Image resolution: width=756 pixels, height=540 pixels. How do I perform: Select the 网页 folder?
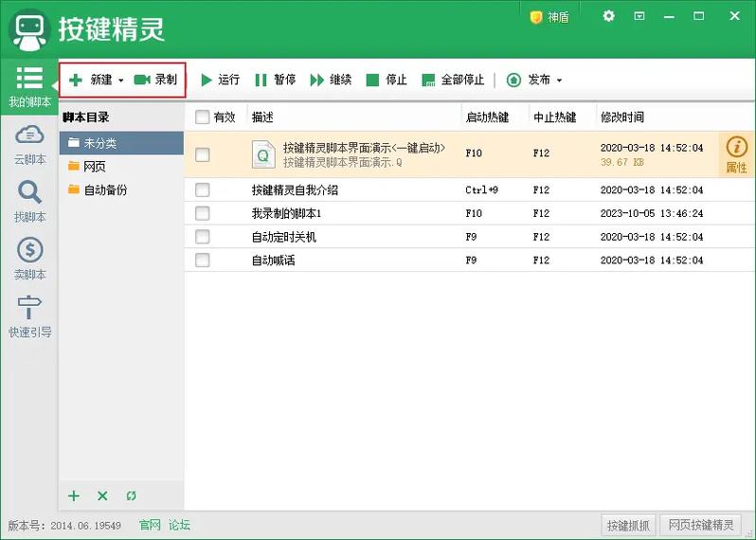point(121,167)
